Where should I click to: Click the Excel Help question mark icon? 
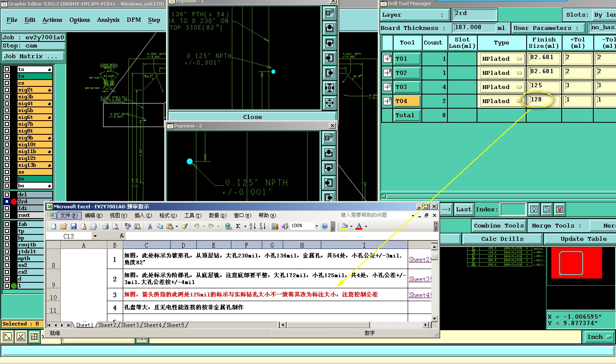(x=325, y=226)
